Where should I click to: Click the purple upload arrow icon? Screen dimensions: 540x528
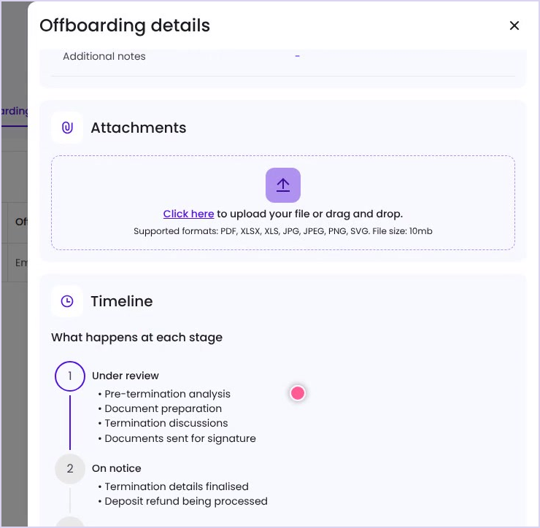(283, 185)
